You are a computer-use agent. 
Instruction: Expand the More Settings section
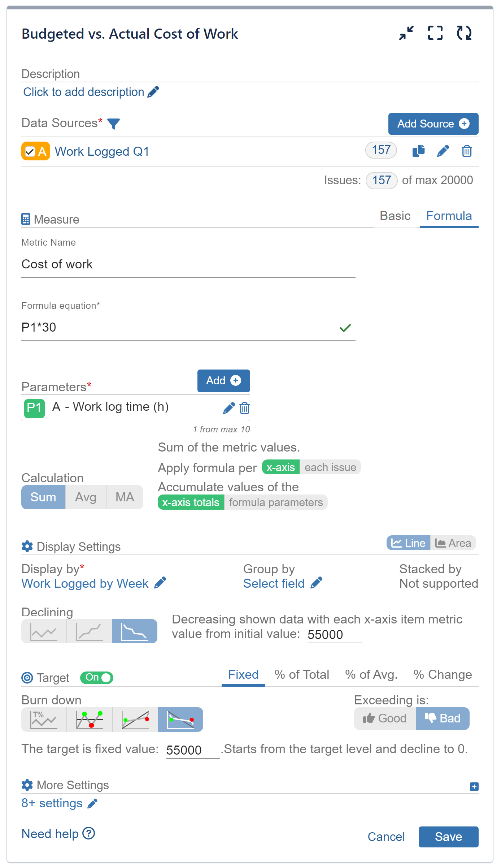(474, 786)
